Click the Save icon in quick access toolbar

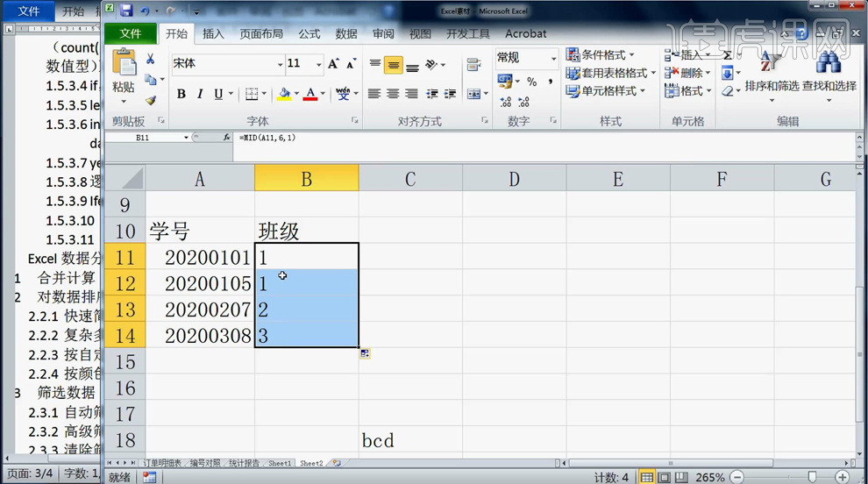click(126, 10)
